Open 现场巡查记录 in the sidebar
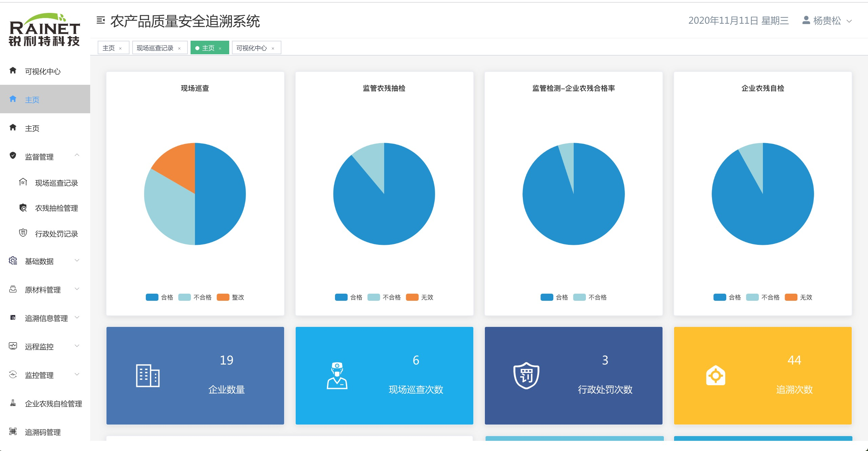This screenshot has width=868, height=451. coord(45,183)
